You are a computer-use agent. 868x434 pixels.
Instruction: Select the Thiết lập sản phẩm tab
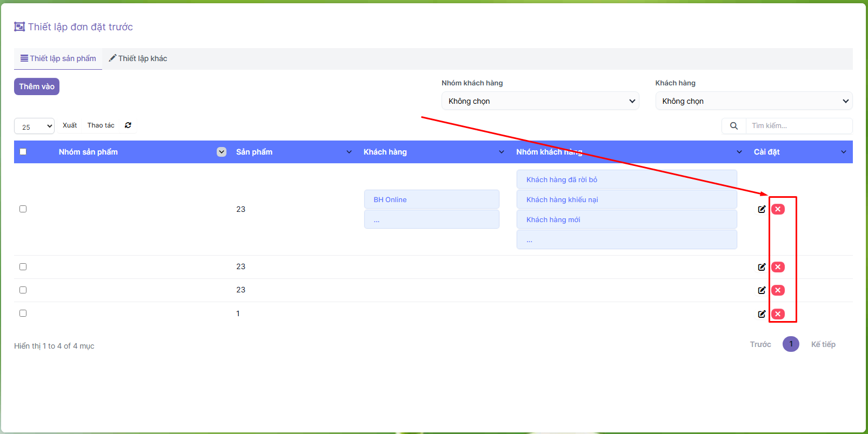(58, 58)
